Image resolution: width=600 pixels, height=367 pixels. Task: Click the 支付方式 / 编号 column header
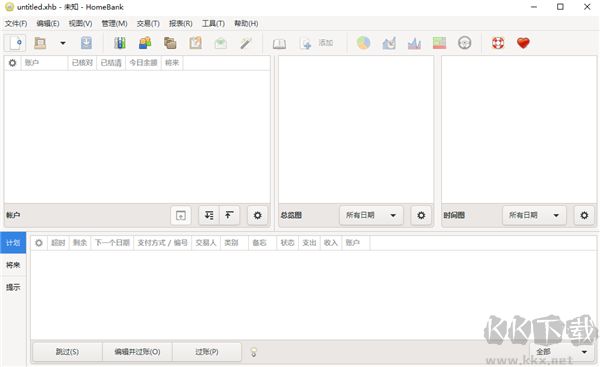coord(163,243)
